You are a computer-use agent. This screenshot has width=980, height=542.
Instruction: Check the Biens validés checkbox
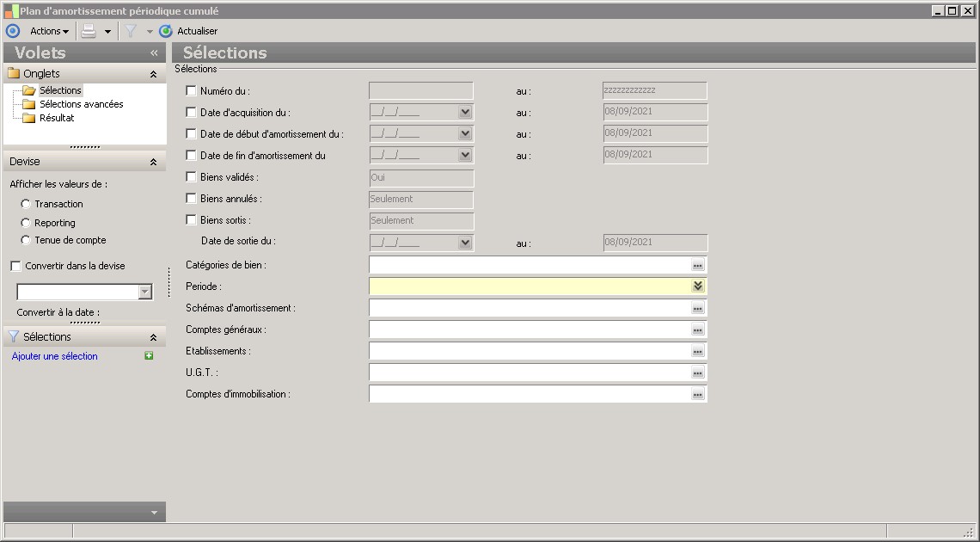191,177
